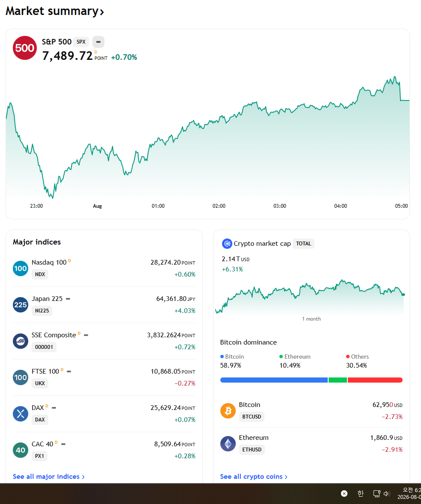
Task: Click the −0.27% FTSE change
Action: point(185,383)
